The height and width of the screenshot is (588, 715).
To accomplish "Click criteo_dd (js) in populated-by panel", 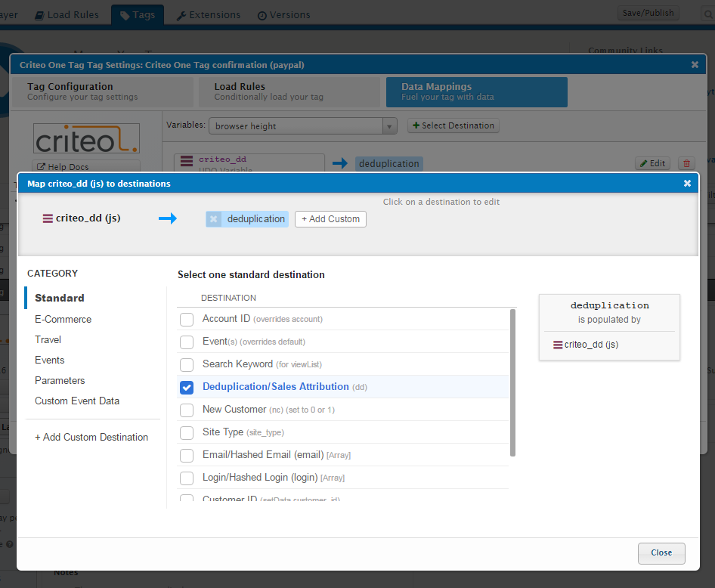I will pos(591,345).
